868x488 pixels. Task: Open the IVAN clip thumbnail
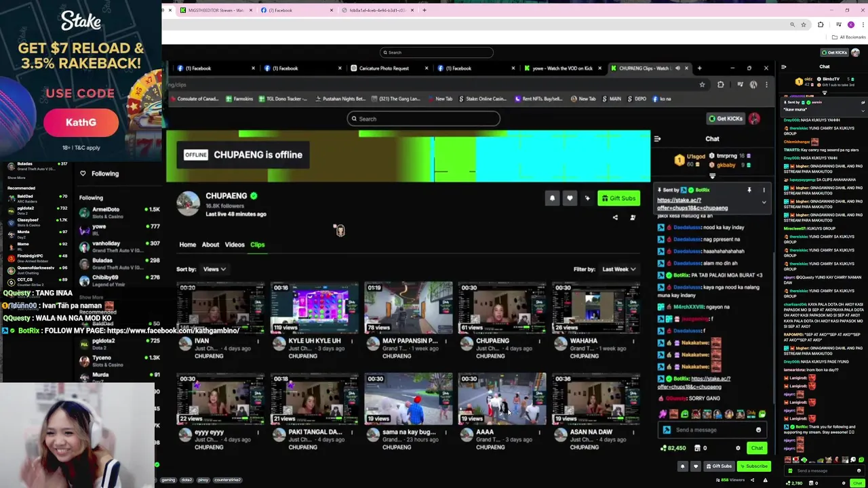[x=220, y=308]
